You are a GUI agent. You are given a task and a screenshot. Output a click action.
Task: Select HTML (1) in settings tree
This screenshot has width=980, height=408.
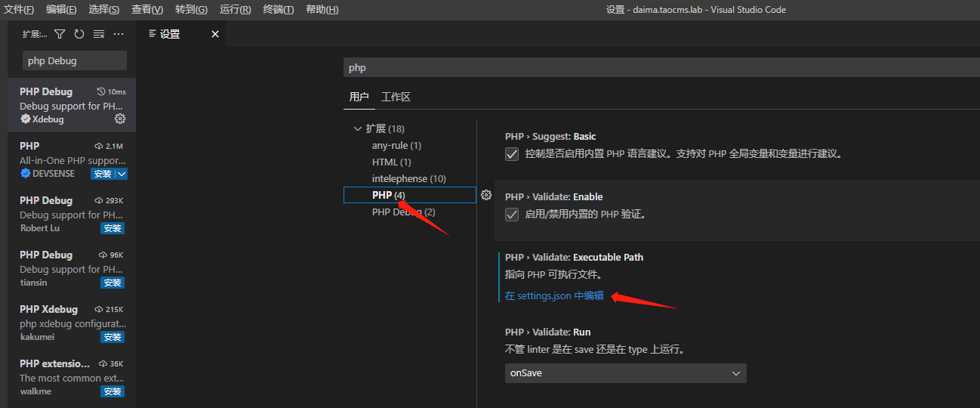coord(391,162)
